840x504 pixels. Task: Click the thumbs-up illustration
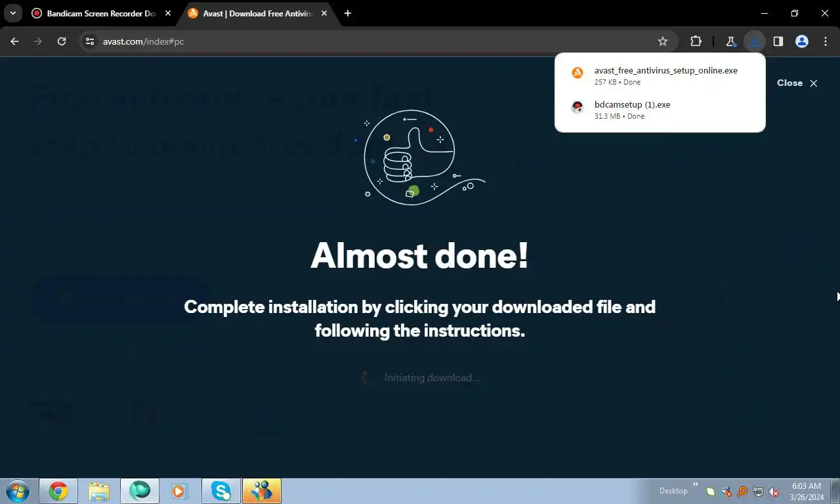tap(420, 157)
